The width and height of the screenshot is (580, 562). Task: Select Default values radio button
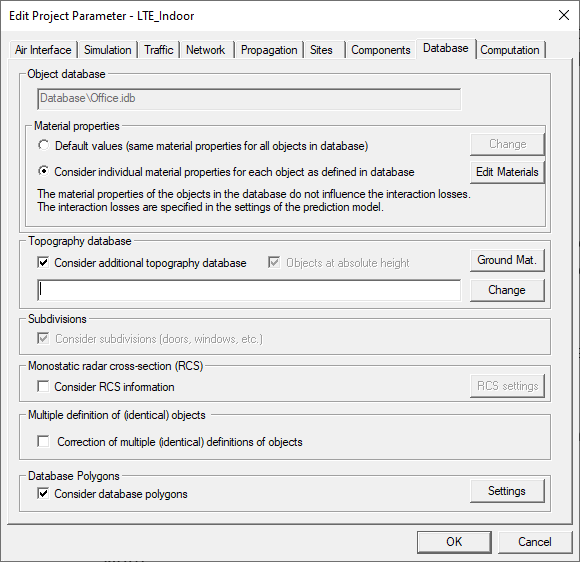pyautogui.click(x=44, y=145)
